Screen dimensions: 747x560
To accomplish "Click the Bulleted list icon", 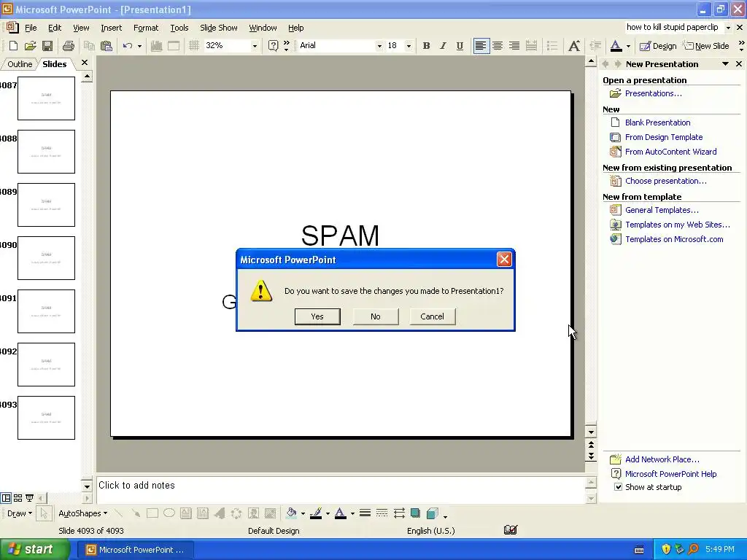I will [x=552, y=46].
